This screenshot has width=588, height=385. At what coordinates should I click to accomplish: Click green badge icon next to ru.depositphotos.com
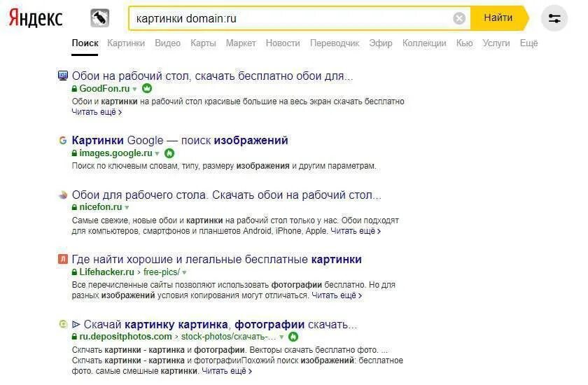point(293,337)
